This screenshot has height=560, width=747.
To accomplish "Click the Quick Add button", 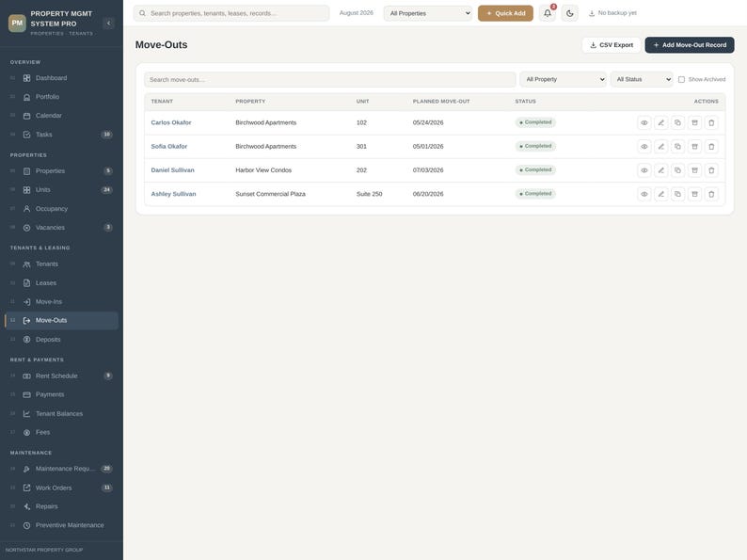I will pyautogui.click(x=505, y=13).
